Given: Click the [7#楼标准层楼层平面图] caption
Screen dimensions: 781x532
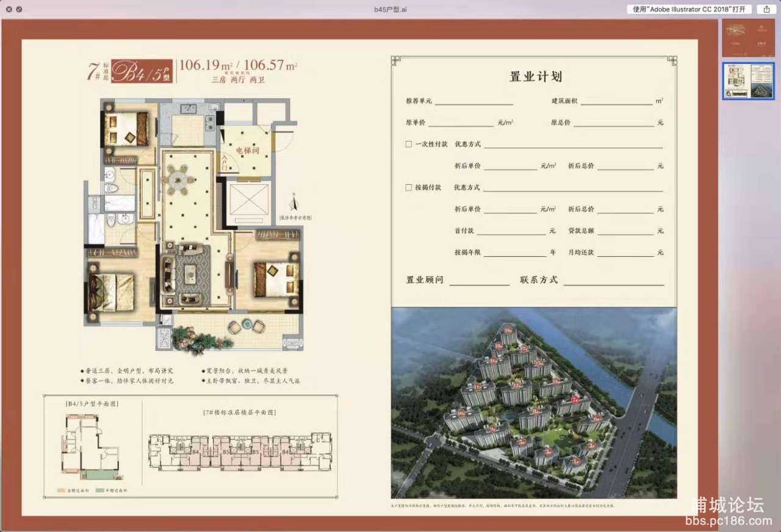Looking at the screenshot, I should click(x=239, y=413).
